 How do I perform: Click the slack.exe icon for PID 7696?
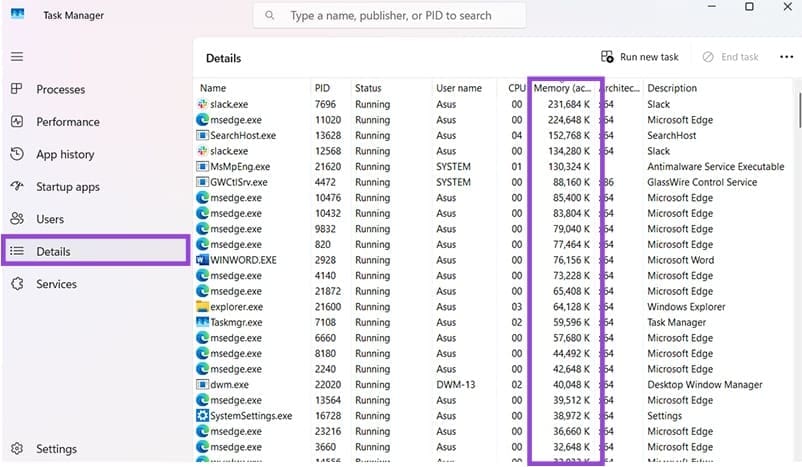(x=203, y=104)
